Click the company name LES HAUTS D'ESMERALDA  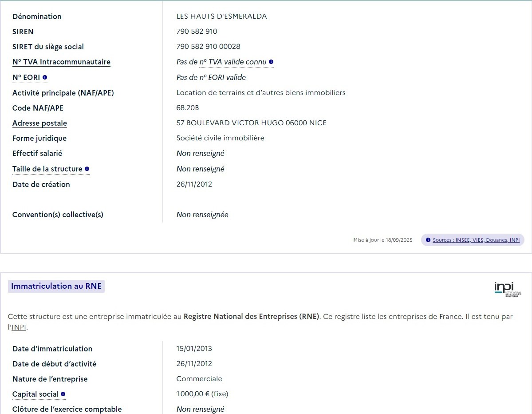coord(221,16)
